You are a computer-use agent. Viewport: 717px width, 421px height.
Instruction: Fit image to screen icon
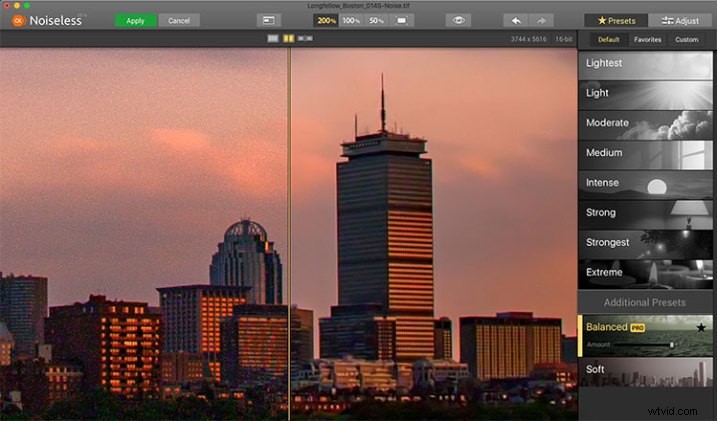tap(401, 21)
